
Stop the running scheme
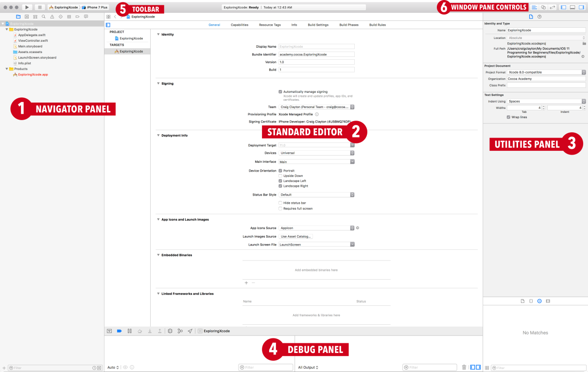40,7
